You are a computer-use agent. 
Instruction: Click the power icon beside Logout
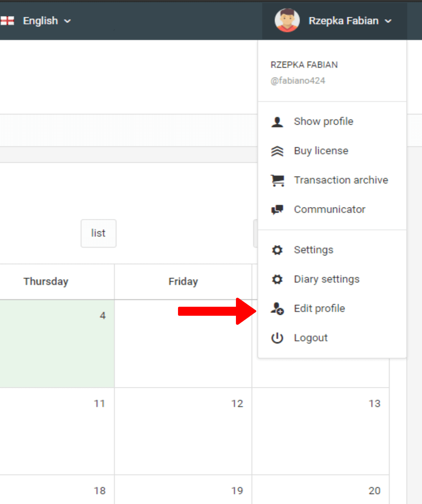pyautogui.click(x=277, y=338)
